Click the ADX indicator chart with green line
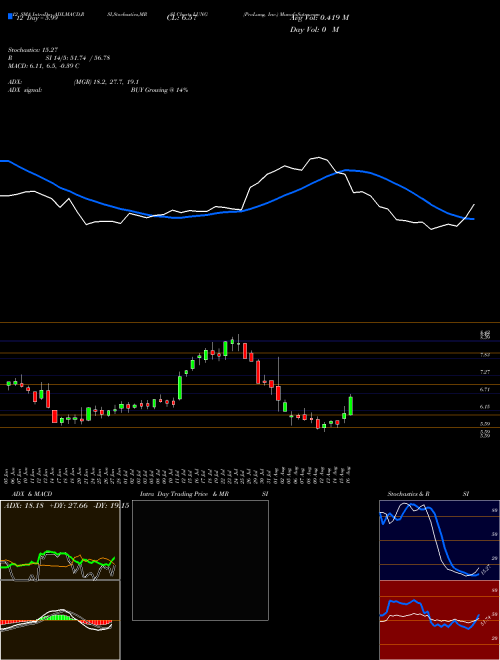 (x=60, y=540)
